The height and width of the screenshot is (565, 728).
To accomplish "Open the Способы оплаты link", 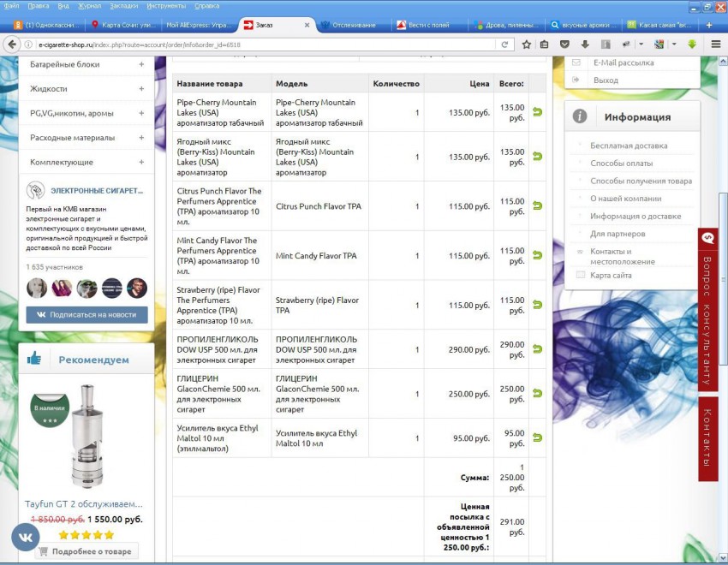I will (x=621, y=164).
